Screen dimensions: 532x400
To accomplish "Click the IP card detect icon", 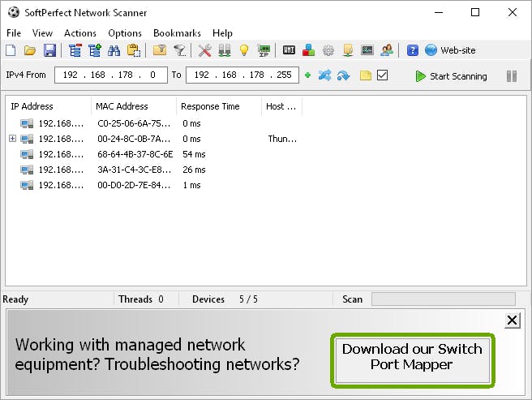I will coord(264,50).
